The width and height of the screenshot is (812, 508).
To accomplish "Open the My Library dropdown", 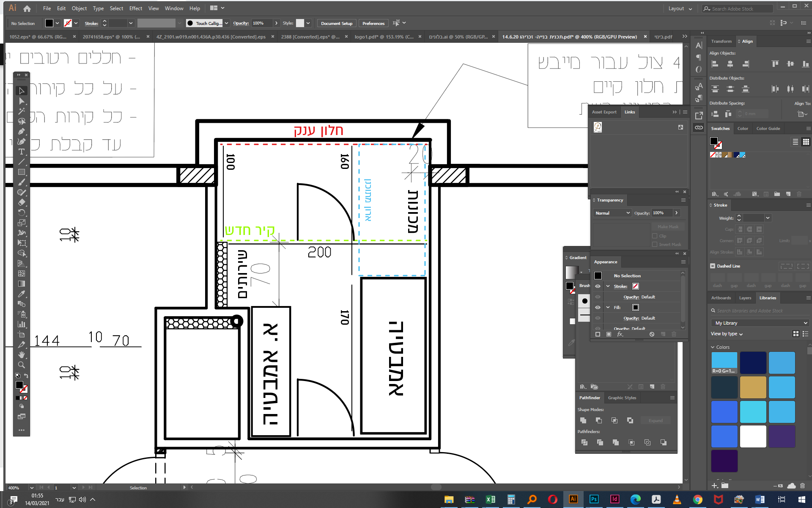I will [760, 323].
